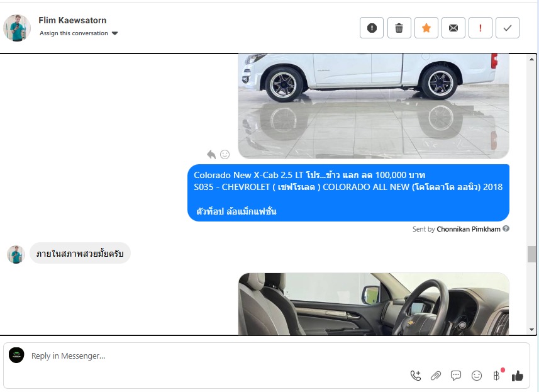This screenshot has width=539, height=392.
Task: Open the truck interior steering wheel photo
Action: coord(374,304)
